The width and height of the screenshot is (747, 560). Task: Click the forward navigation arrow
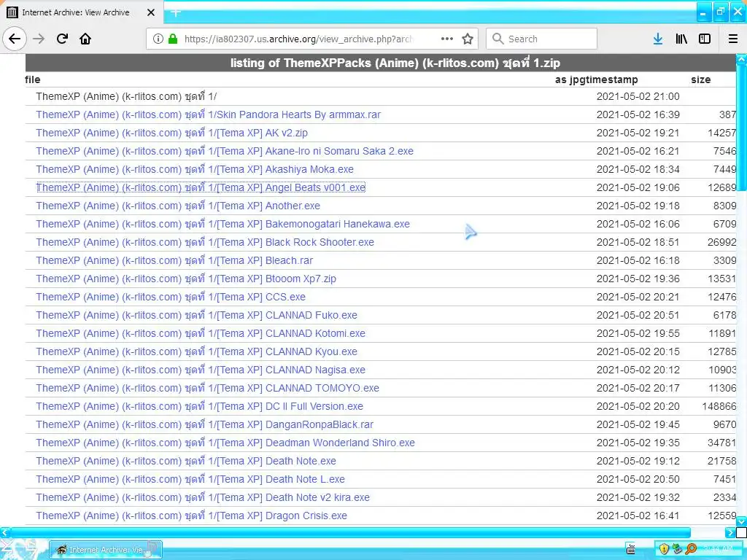click(39, 39)
